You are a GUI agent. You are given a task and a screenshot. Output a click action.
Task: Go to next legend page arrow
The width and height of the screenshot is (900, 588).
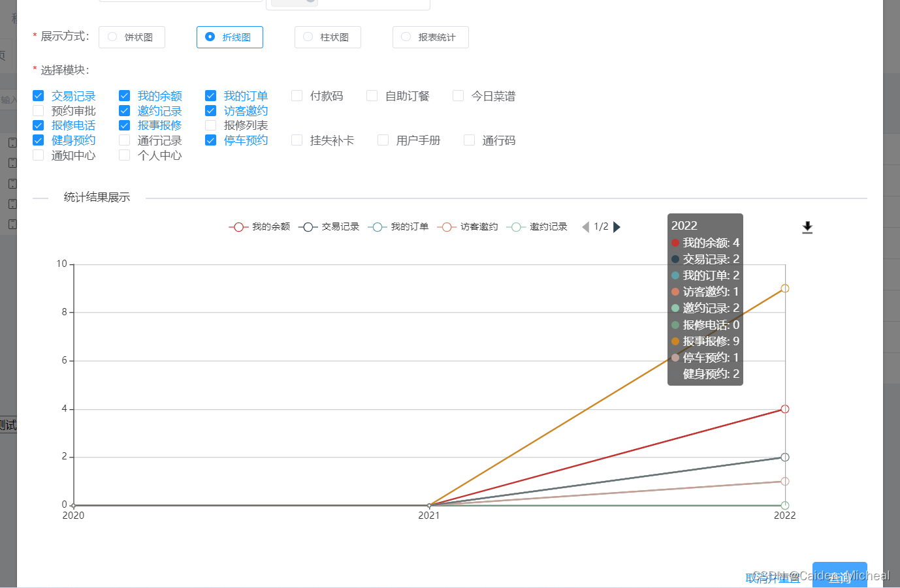(x=617, y=227)
